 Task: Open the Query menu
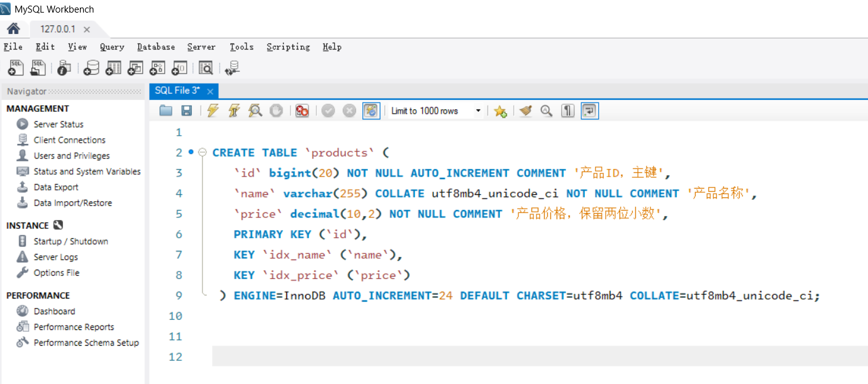(112, 47)
